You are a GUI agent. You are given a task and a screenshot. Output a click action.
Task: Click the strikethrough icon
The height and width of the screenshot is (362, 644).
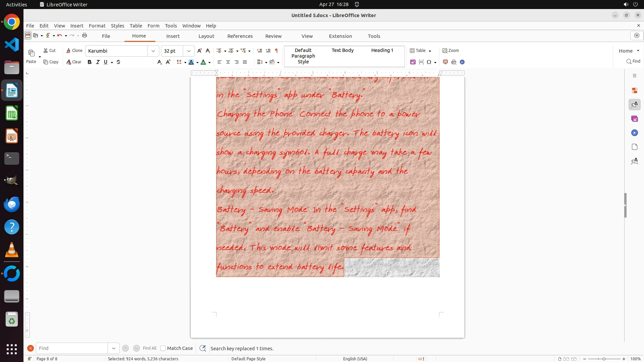coord(118,62)
